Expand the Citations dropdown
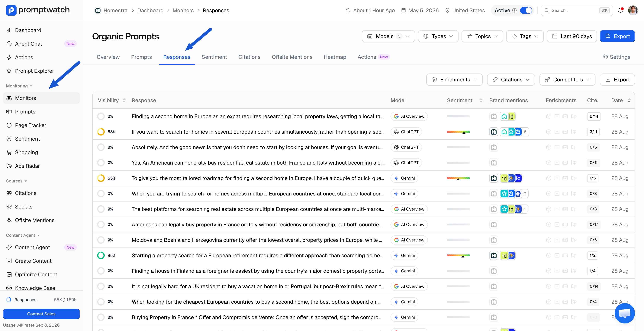The height and width of the screenshot is (331, 644). [x=511, y=80]
